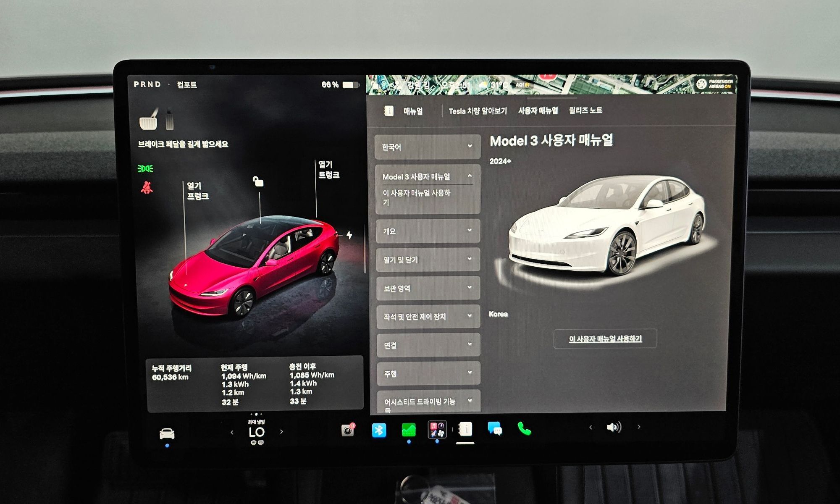
Task: Tap 열기 트렁크 to open the trunk
Action: [x=328, y=170]
